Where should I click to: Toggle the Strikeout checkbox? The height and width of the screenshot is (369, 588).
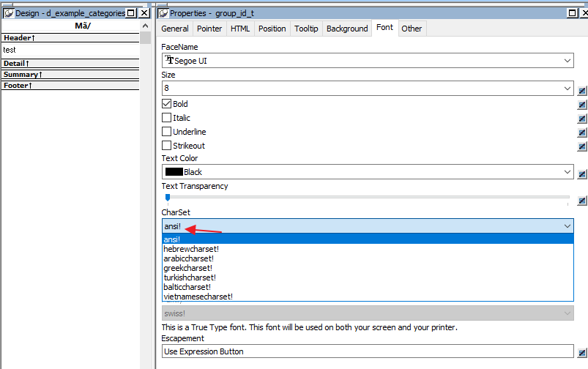point(166,146)
